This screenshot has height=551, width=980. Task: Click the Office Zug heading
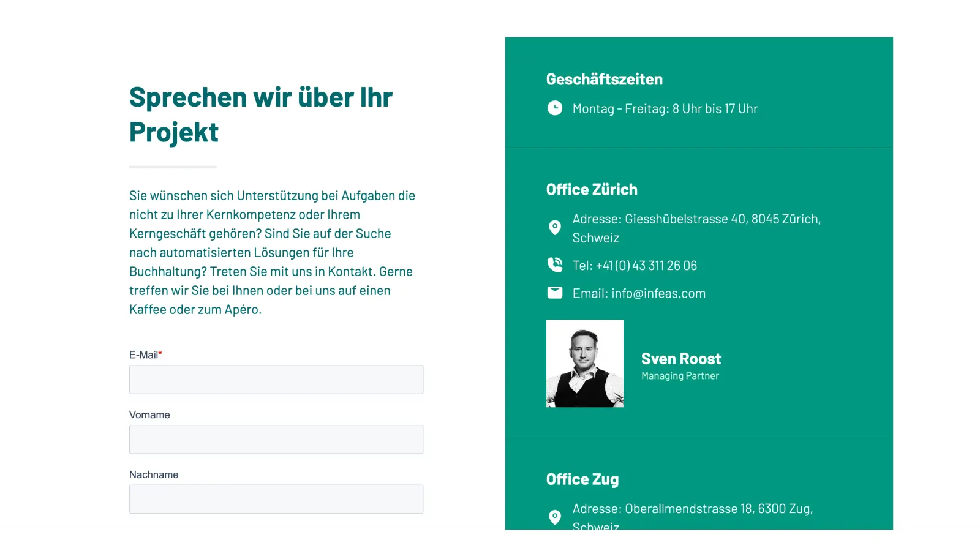pyautogui.click(x=582, y=479)
